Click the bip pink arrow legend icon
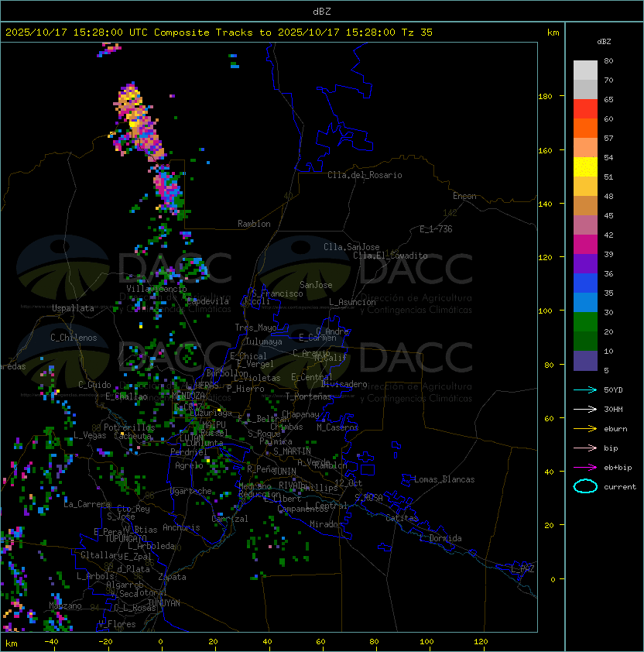 coord(585,448)
